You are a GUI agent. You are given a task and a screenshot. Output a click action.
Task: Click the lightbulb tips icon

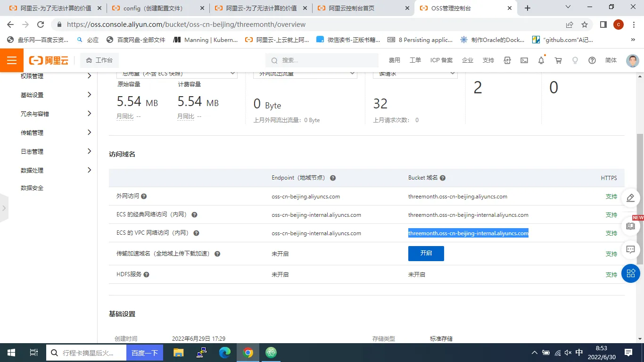575,60
